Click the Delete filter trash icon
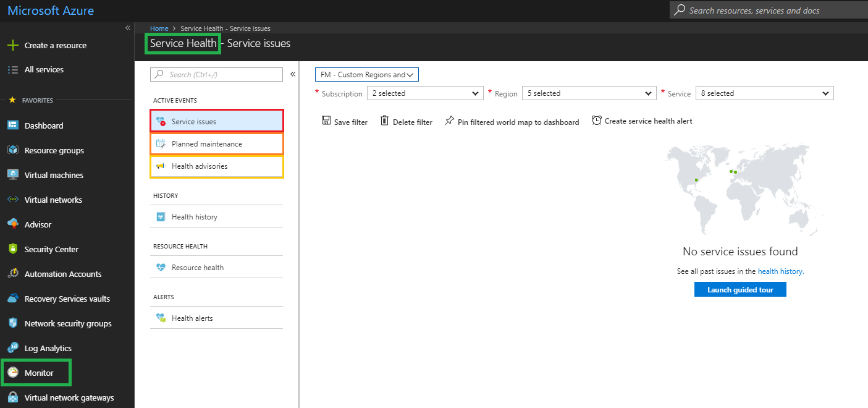The width and height of the screenshot is (868, 408). tap(385, 121)
